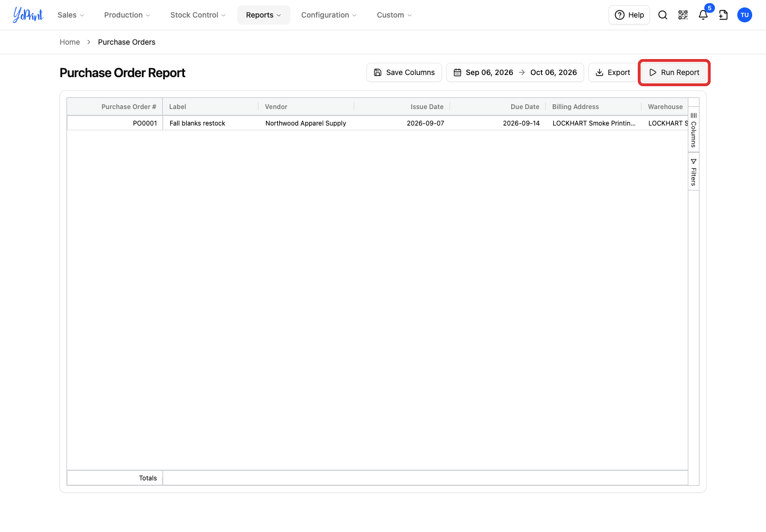This screenshot has height=532, width=766.
Task: Click the Export button
Action: (x=613, y=72)
